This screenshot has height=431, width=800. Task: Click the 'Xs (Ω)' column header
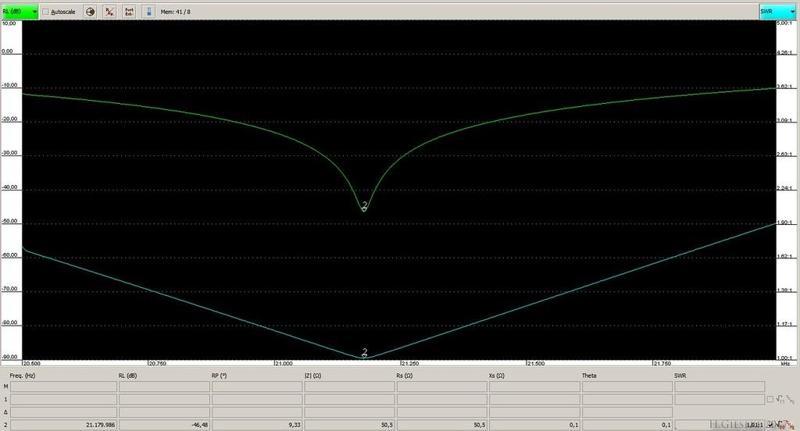[x=496, y=375]
